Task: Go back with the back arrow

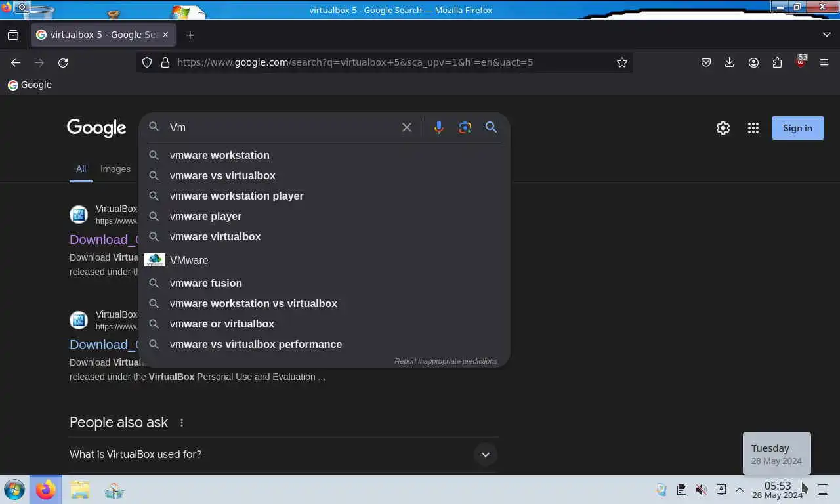Action: coord(16,62)
